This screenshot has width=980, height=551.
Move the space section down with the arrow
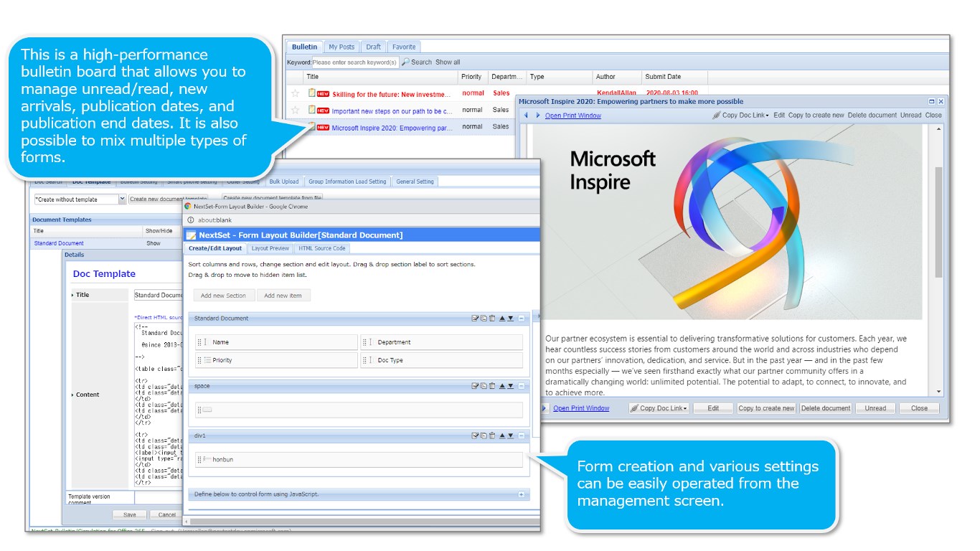click(510, 386)
